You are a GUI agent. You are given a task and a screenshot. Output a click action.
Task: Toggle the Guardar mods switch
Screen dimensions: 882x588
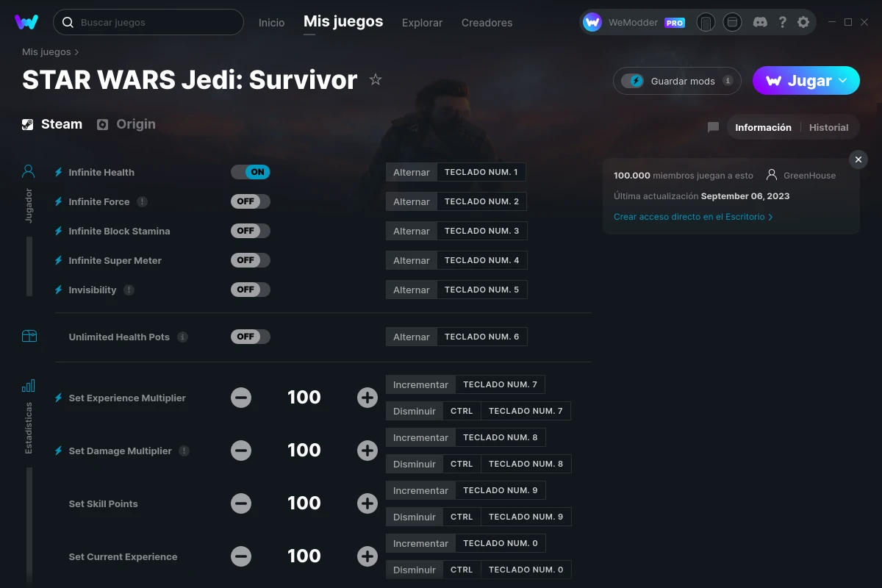point(633,81)
